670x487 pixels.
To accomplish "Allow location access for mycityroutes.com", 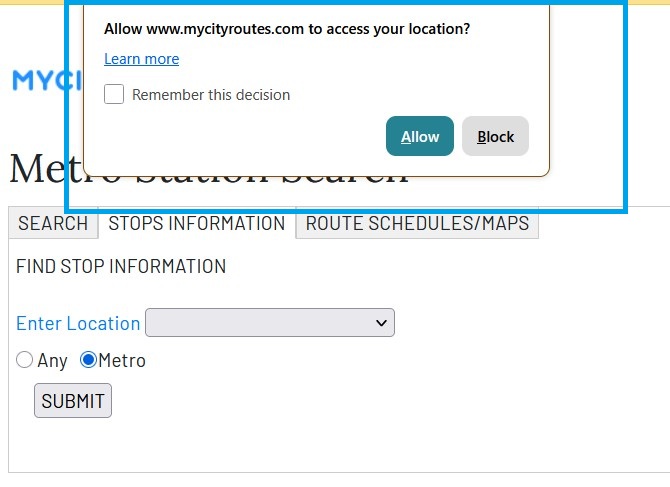I will point(420,137).
